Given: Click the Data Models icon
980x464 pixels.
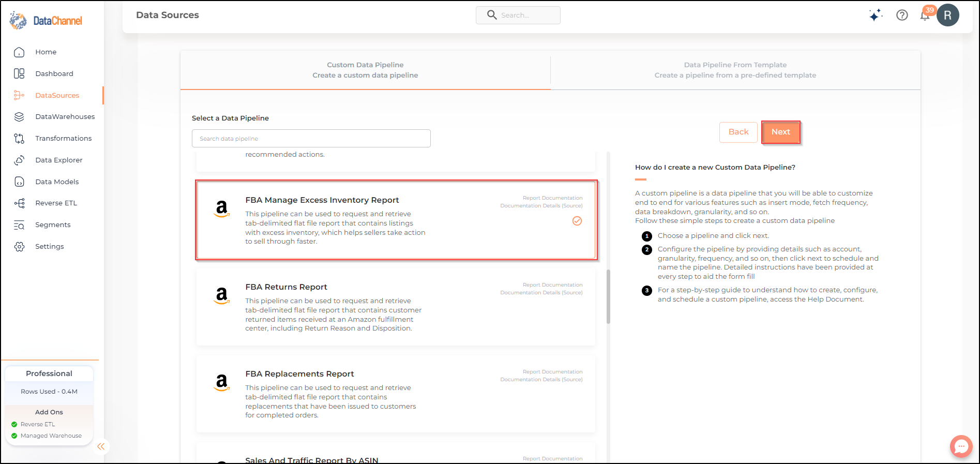Looking at the screenshot, I should [19, 182].
